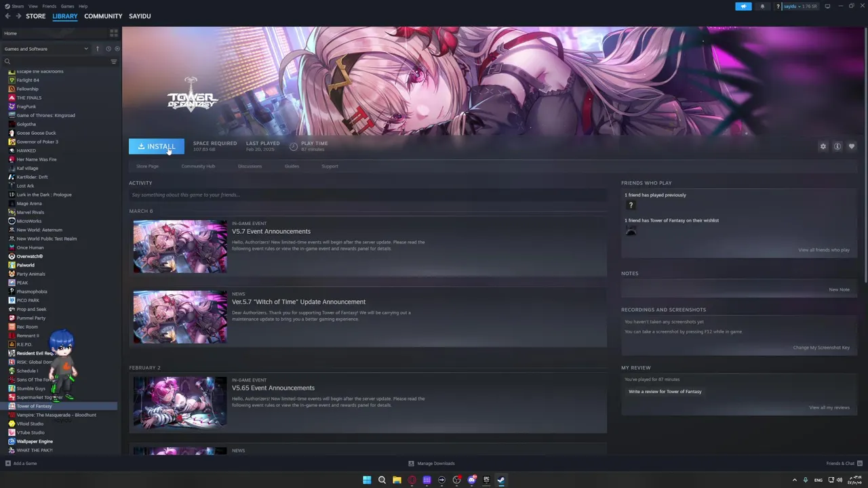This screenshot has height=488, width=868.
Task: Click the plus icon beside Add a Game
Action: 7,464
